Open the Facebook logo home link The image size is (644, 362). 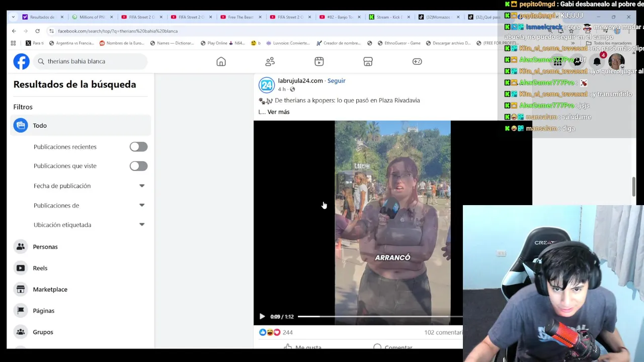coord(21,61)
